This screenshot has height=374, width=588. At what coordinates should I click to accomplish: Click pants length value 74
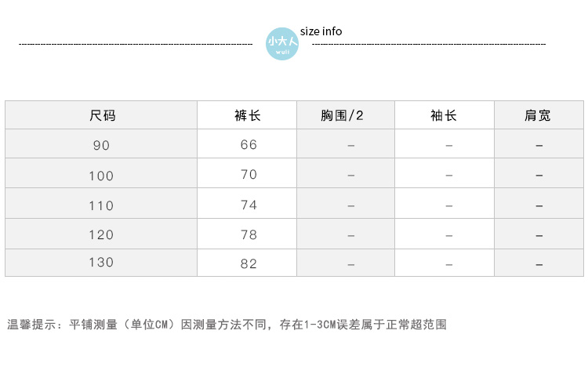[249, 205]
